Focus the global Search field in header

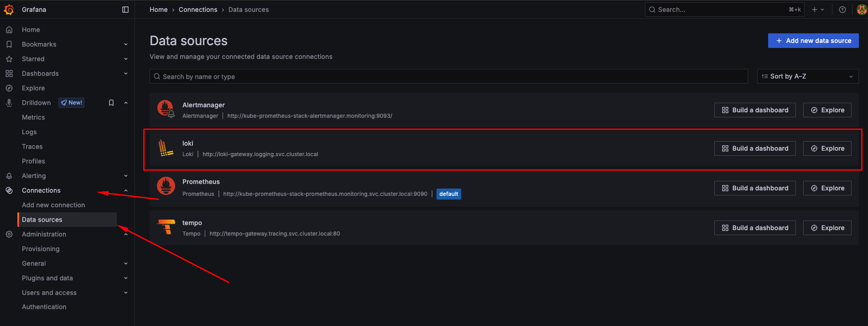pyautogui.click(x=725, y=10)
